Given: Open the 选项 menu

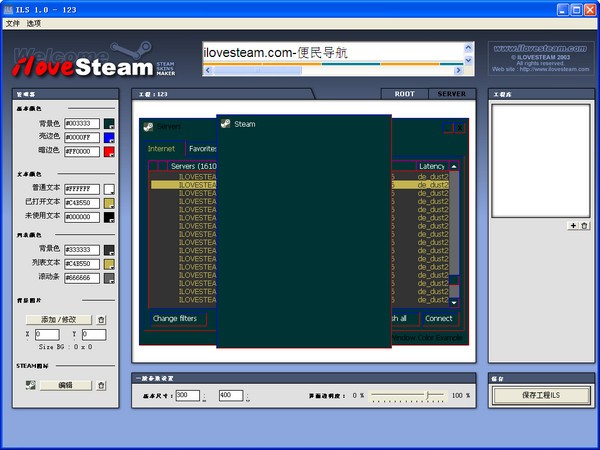Looking at the screenshot, I should 34,24.
